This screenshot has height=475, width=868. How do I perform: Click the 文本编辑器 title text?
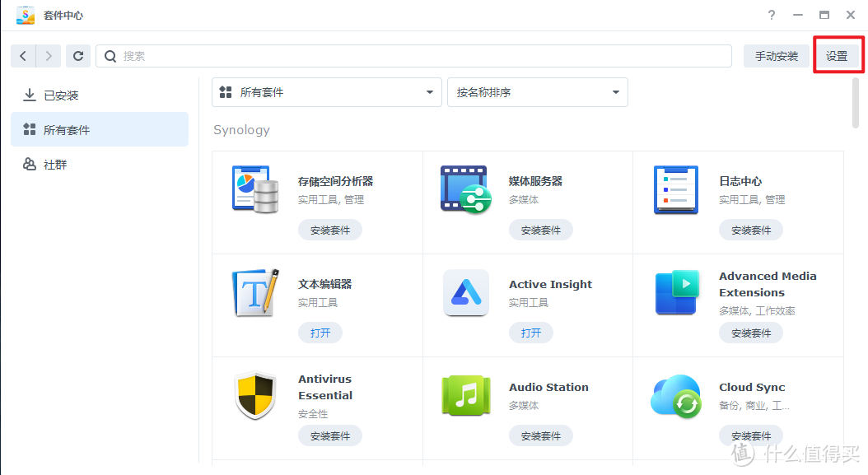325,284
